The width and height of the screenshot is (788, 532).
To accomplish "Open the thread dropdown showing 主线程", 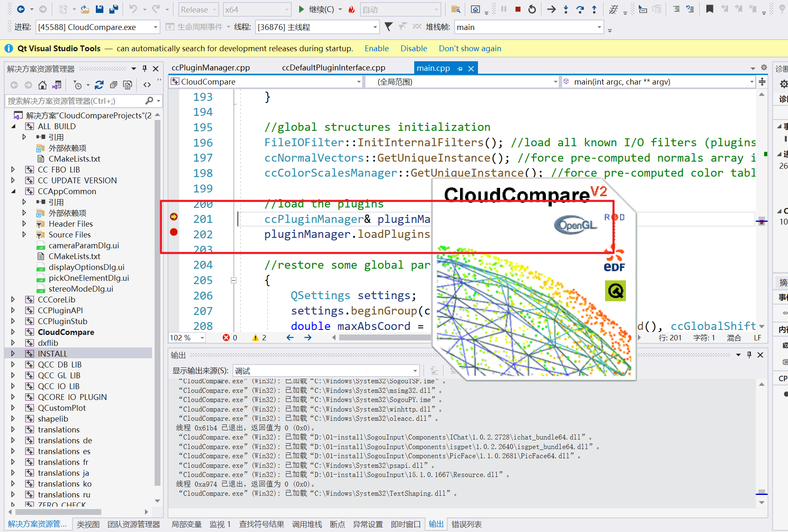I will pos(317,27).
